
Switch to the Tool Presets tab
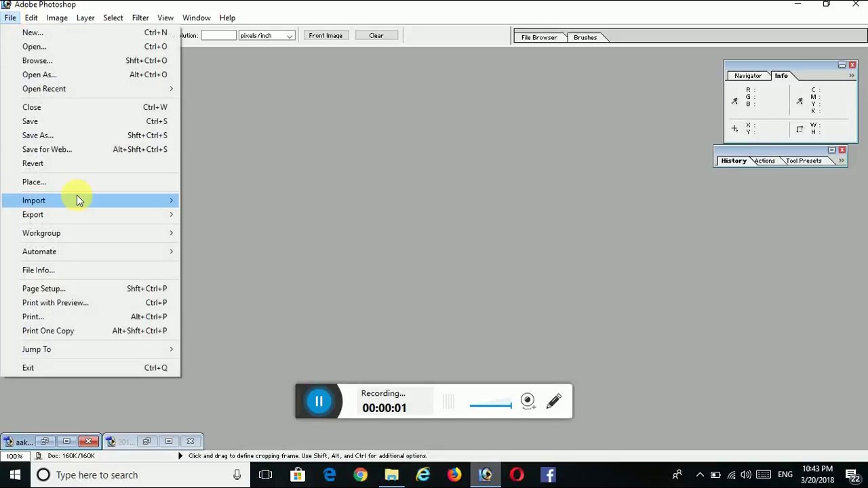[x=804, y=161]
